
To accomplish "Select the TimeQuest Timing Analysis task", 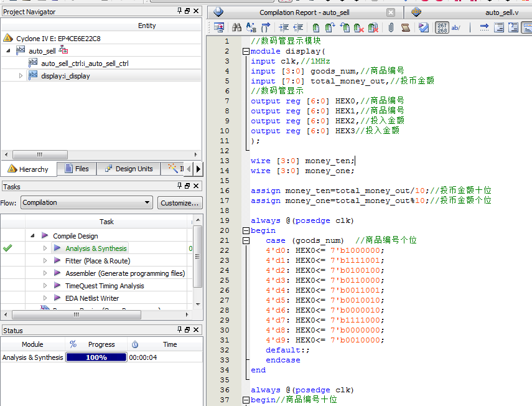I will coord(105,286).
